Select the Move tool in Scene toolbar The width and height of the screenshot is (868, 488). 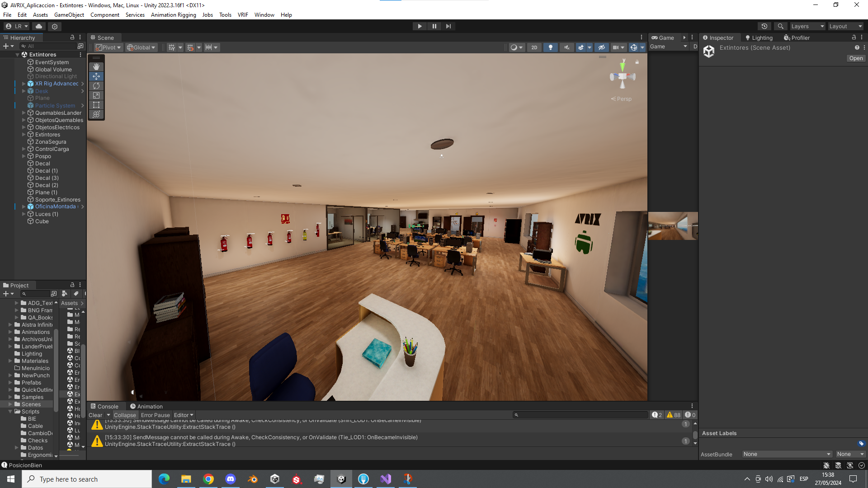pyautogui.click(x=96, y=76)
